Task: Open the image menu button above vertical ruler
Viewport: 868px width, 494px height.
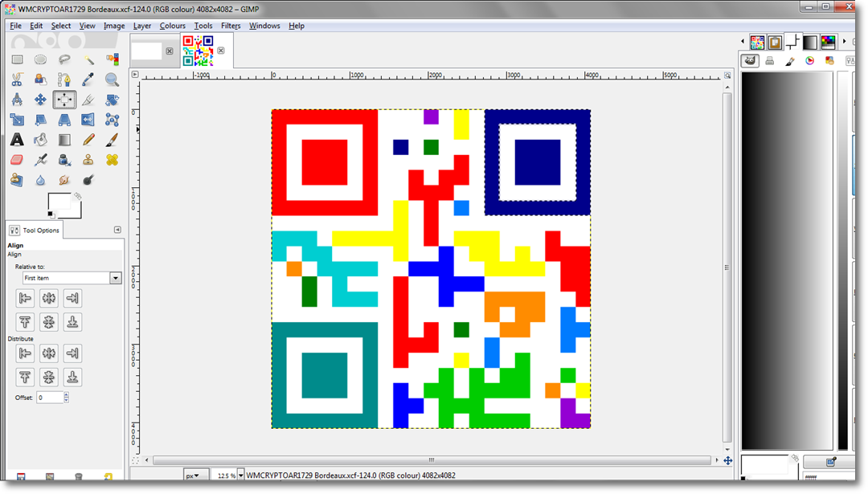Action: click(x=135, y=74)
